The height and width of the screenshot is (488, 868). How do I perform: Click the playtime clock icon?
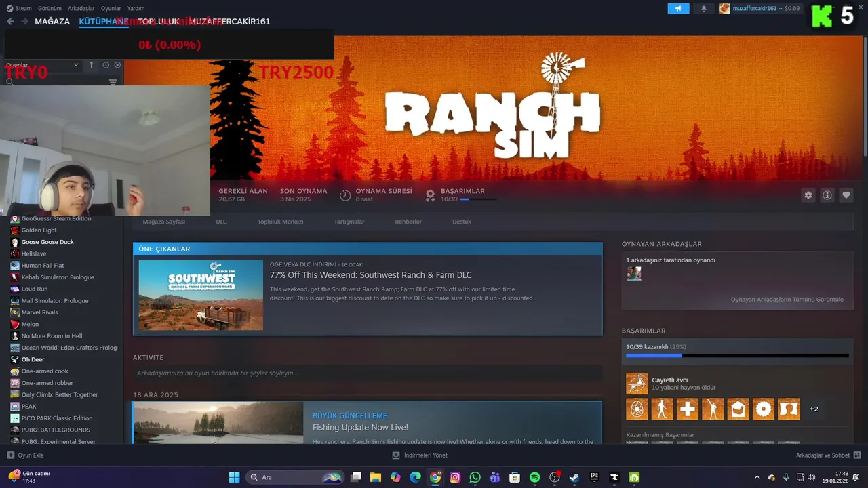click(x=345, y=195)
